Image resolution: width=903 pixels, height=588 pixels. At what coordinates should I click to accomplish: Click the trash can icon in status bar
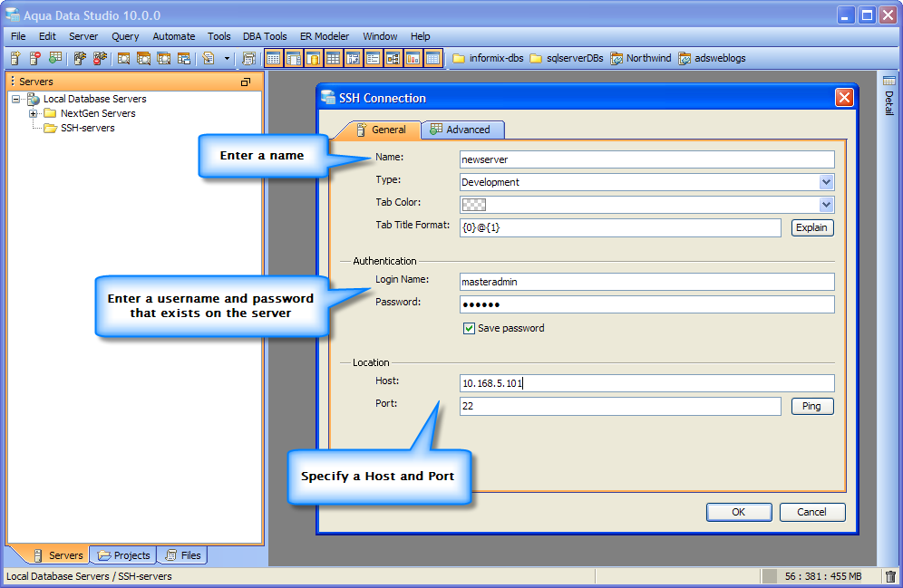pyautogui.click(x=890, y=576)
